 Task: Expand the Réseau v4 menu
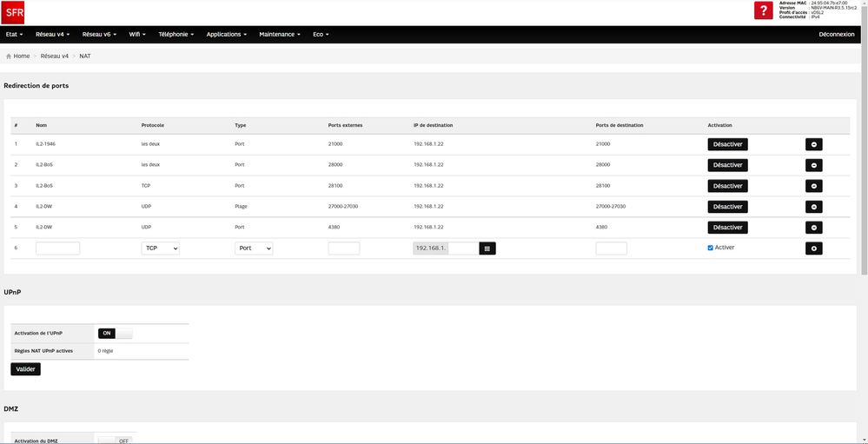53,34
